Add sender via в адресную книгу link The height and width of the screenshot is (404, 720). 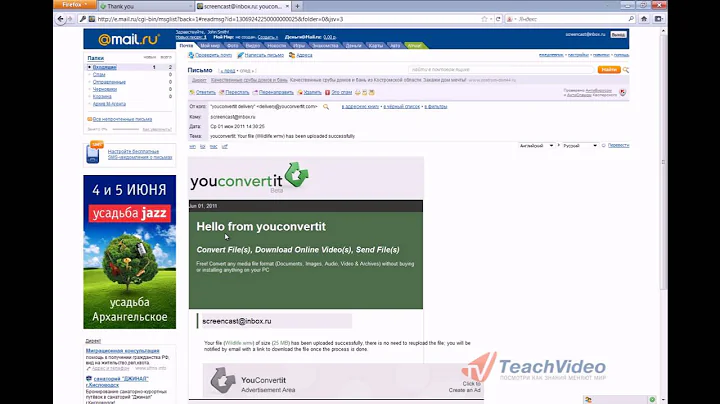360,107
